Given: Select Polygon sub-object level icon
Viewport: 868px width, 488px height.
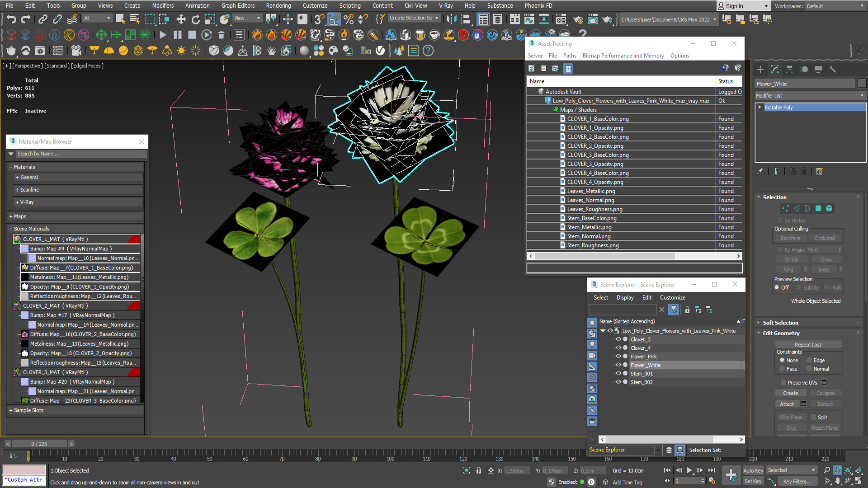Looking at the screenshot, I should 818,208.
